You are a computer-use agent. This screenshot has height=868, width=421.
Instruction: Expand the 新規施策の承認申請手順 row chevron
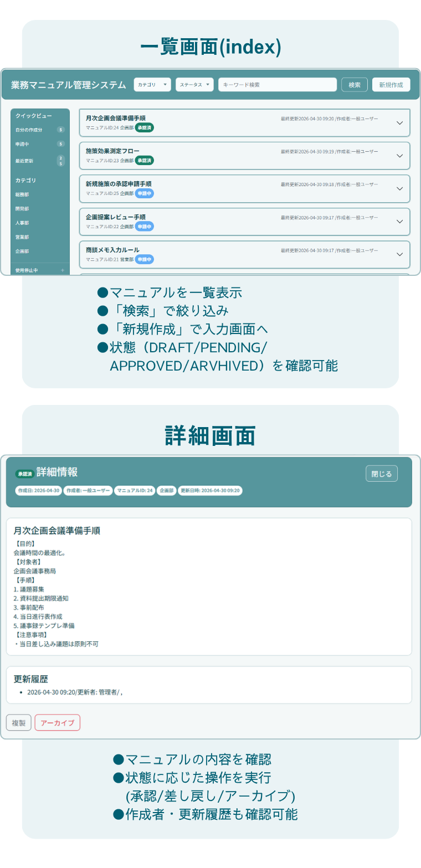point(400,188)
